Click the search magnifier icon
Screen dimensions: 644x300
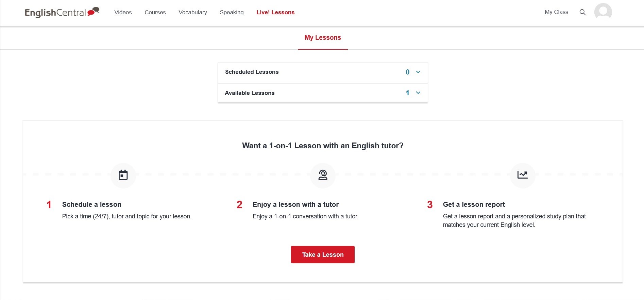click(x=582, y=12)
